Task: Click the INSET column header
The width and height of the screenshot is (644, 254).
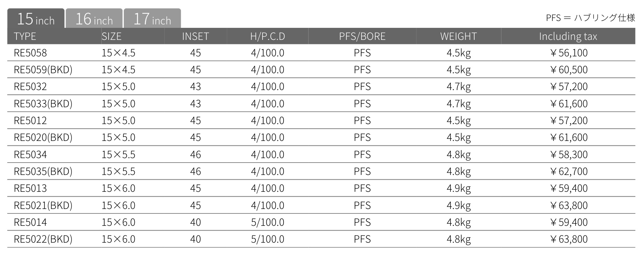Action: pyautogui.click(x=196, y=36)
